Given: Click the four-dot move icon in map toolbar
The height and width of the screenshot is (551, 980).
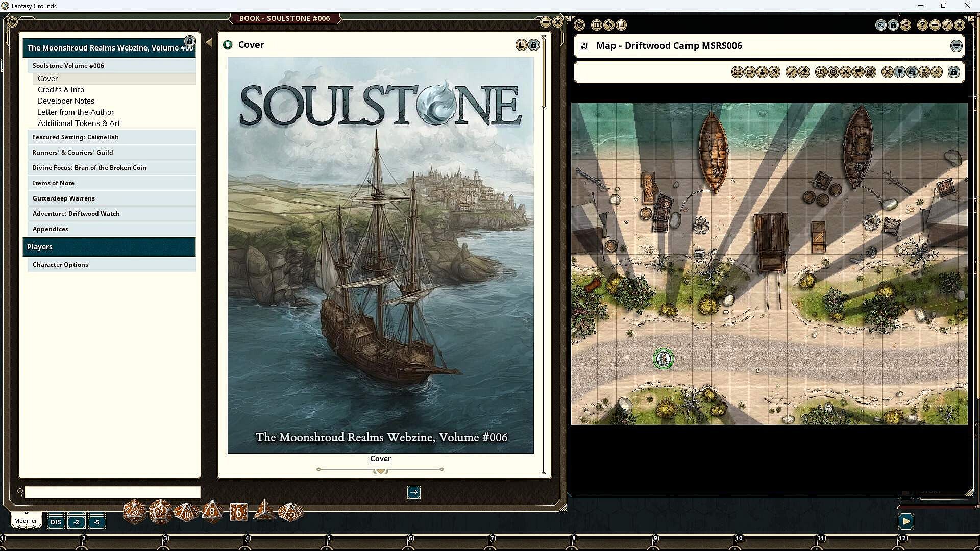Looking at the screenshot, I should point(937,72).
